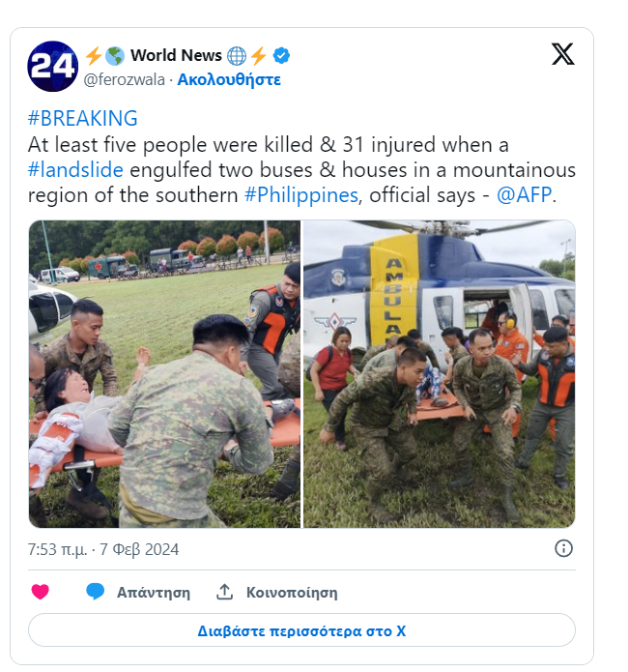Open the #landslide hashtag

pos(75,170)
